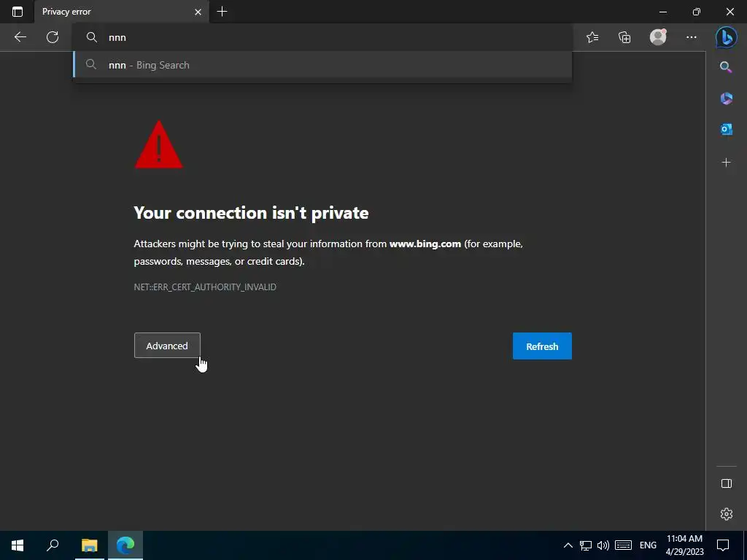747x560 pixels.
Task: Open File Explorer from taskbar
Action: pos(89,545)
